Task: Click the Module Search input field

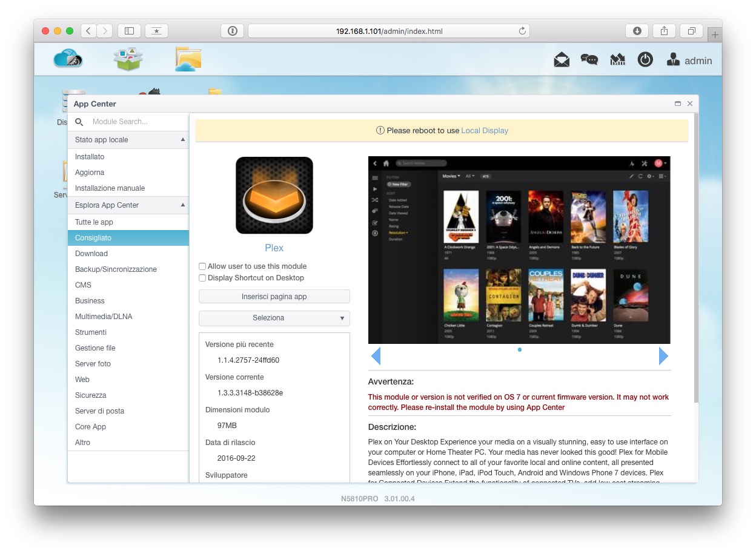Action: [x=137, y=122]
